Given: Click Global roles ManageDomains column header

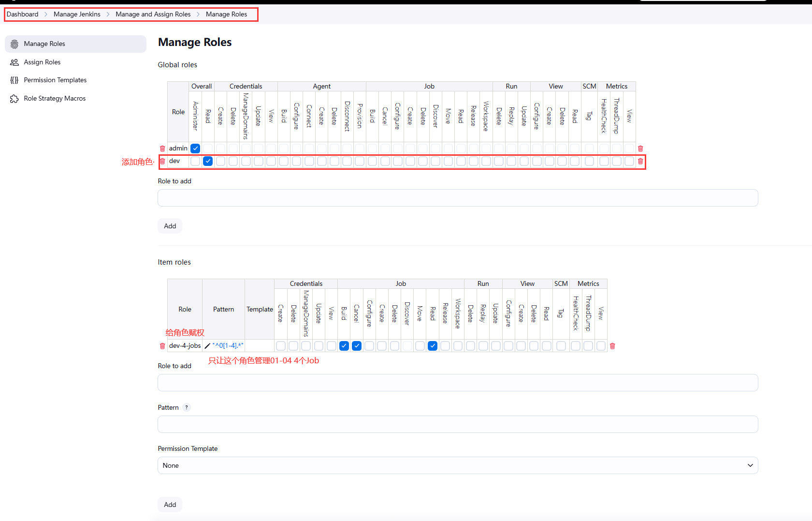Looking at the screenshot, I should coord(246,116).
